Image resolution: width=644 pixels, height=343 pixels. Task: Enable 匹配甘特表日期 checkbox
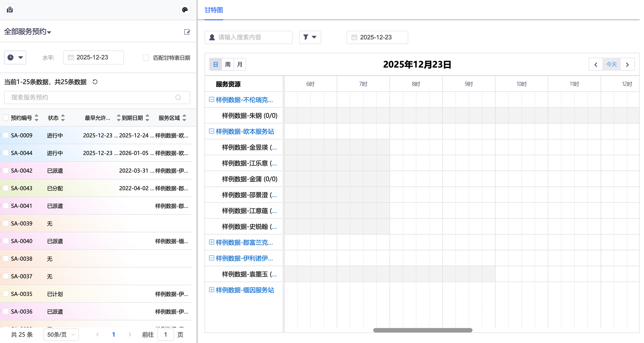[146, 58]
